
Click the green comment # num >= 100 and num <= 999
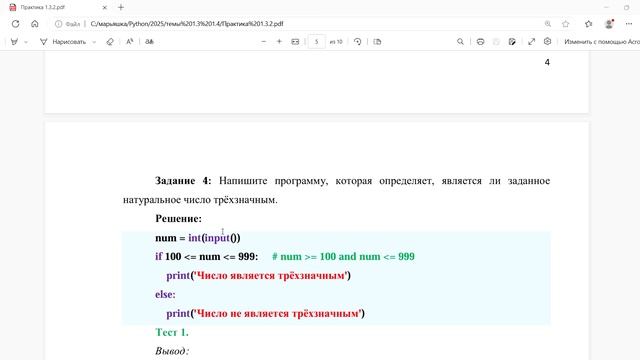[343, 256]
